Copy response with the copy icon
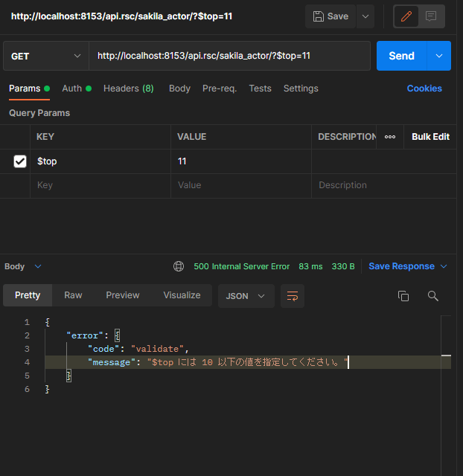Image resolution: width=463 pixels, height=476 pixels. 403,296
